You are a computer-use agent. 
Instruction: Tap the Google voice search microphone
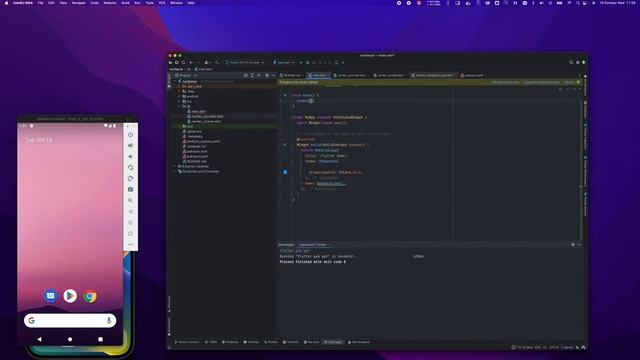click(109, 320)
